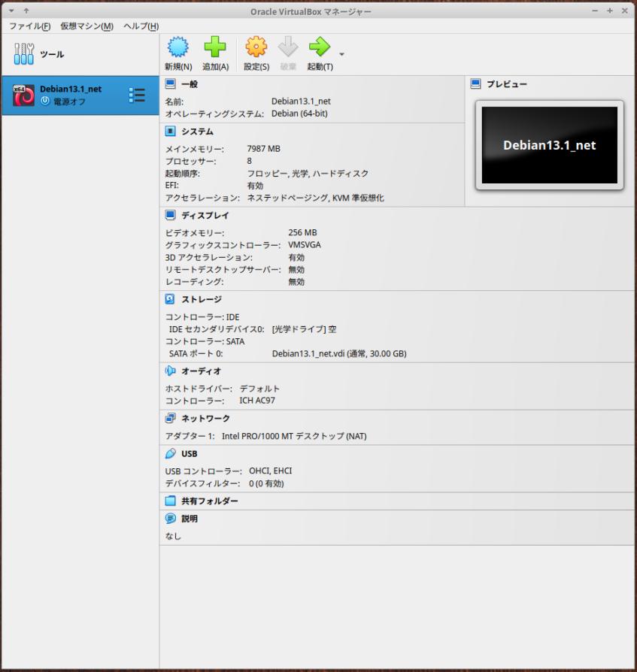Viewport: 637px width, 672px height.
Task: Open the ネットワーク settings header link
Action: (x=206, y=418)
